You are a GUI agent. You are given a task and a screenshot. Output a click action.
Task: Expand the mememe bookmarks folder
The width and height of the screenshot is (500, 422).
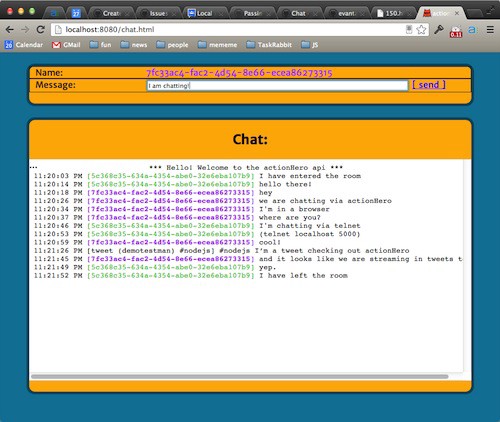(x=217, y=45)
